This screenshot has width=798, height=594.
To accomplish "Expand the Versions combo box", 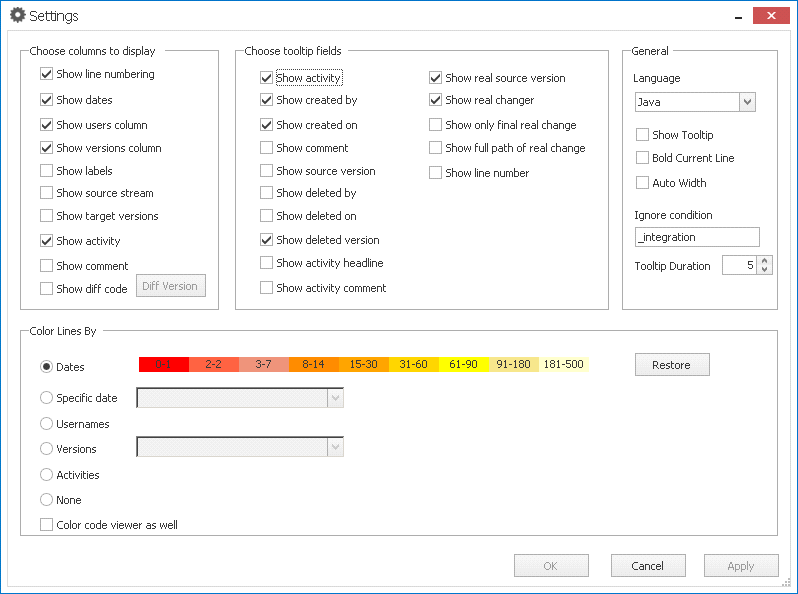I will (335, 448).
